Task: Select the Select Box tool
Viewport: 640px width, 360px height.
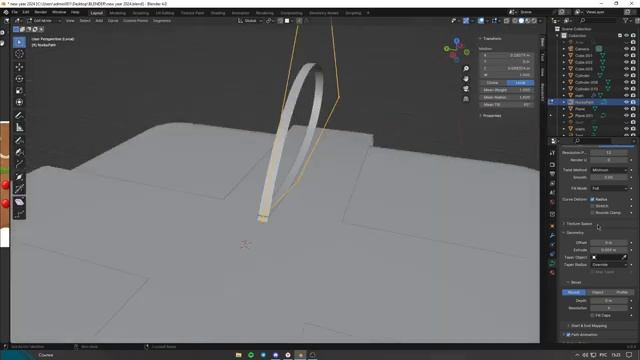Action: click(19, 42)
